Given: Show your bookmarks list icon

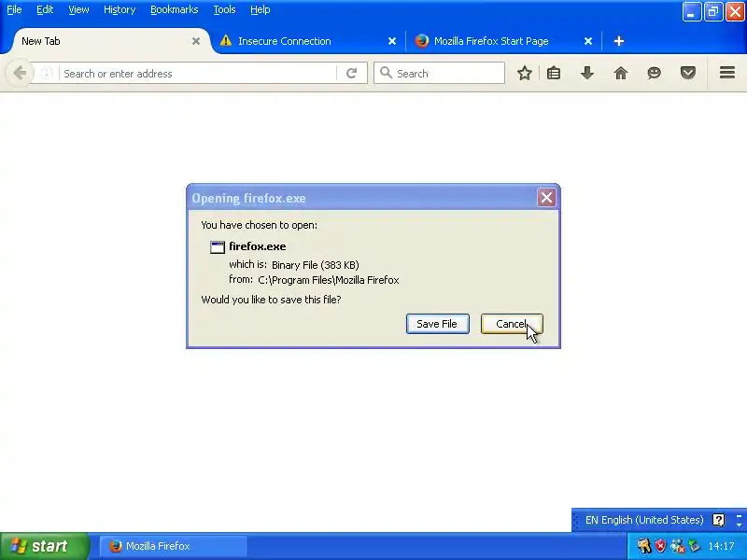Looking at the screenshot, I should coord(554,73).
